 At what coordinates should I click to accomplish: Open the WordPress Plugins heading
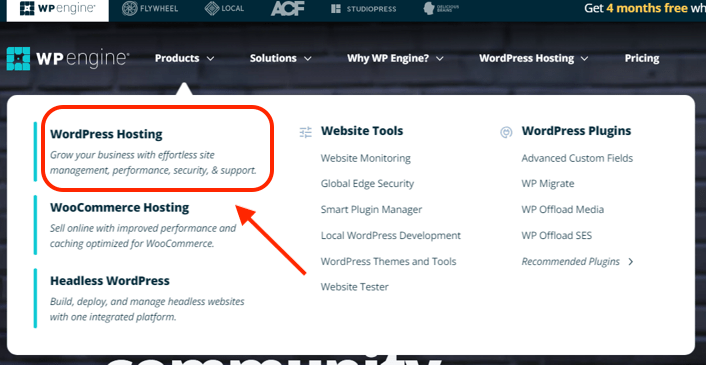click(x=576, y=131)
